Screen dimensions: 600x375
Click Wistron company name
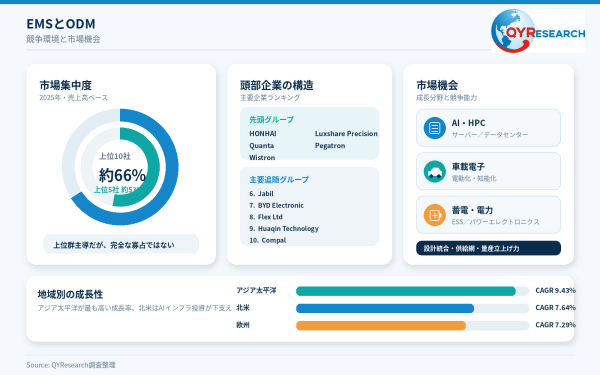(x=262, y=157)
